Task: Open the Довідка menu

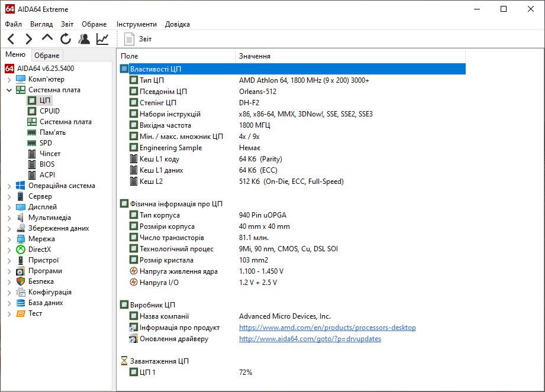Action: coord(178,24)
